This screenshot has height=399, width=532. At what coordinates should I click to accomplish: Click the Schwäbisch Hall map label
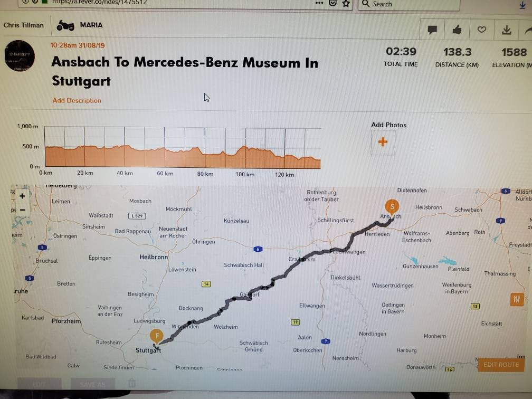click(x=244, y=265)
